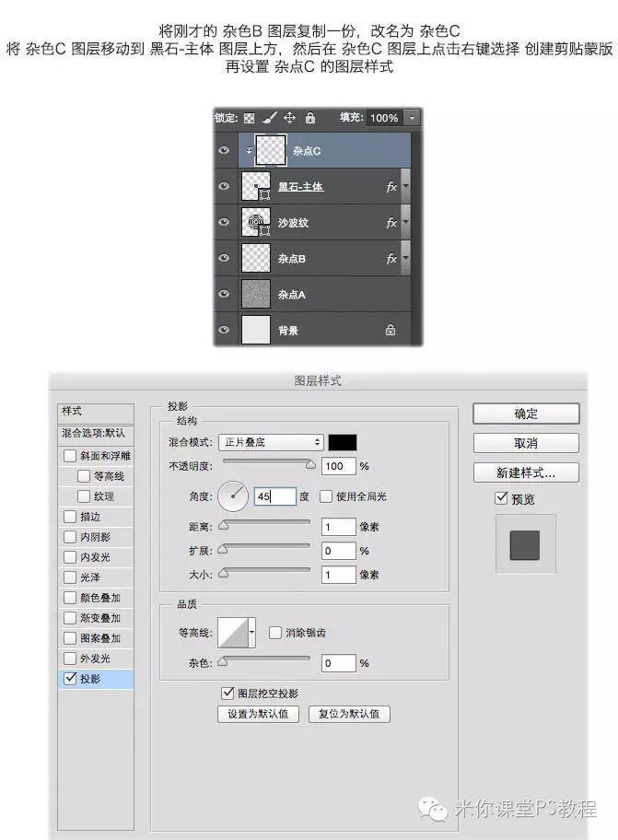Open the 混合模式 正片叠底 dropdown

point(271,442)
